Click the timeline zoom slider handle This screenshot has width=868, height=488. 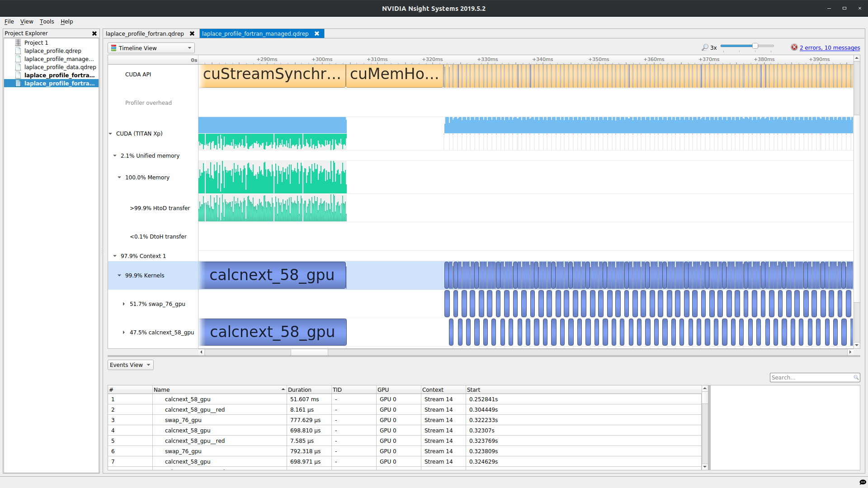click(x=755, y=46)
